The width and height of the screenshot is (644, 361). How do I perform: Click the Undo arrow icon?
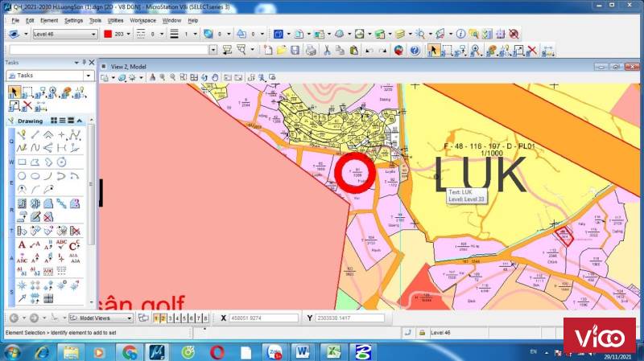click(368, 50)
